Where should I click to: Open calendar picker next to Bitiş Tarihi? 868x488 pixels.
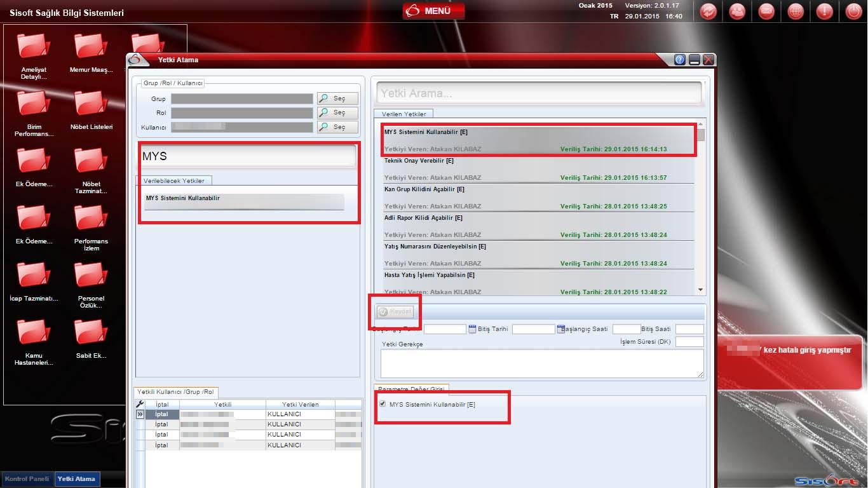tap(472, 329)
